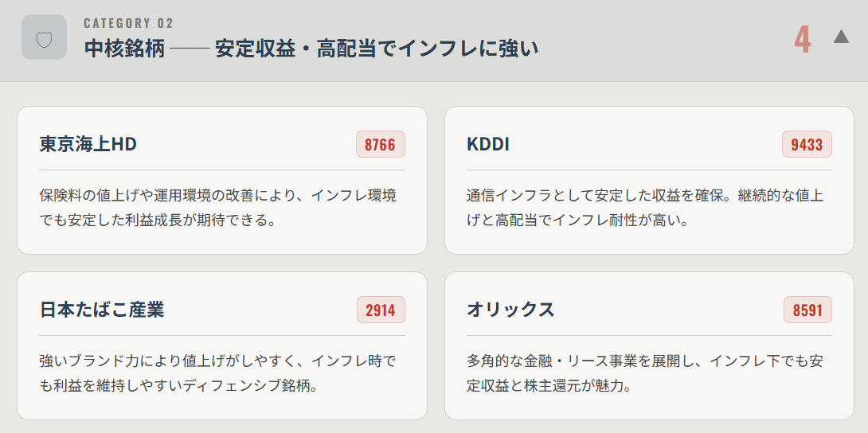This screenshot has width=868, height=433.
Task: Click the red count number 4
Action: pos(802,39)
